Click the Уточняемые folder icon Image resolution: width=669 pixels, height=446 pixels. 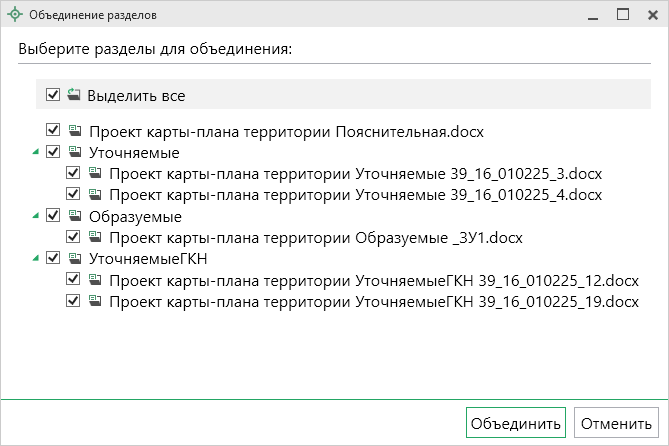pos(75,153)
